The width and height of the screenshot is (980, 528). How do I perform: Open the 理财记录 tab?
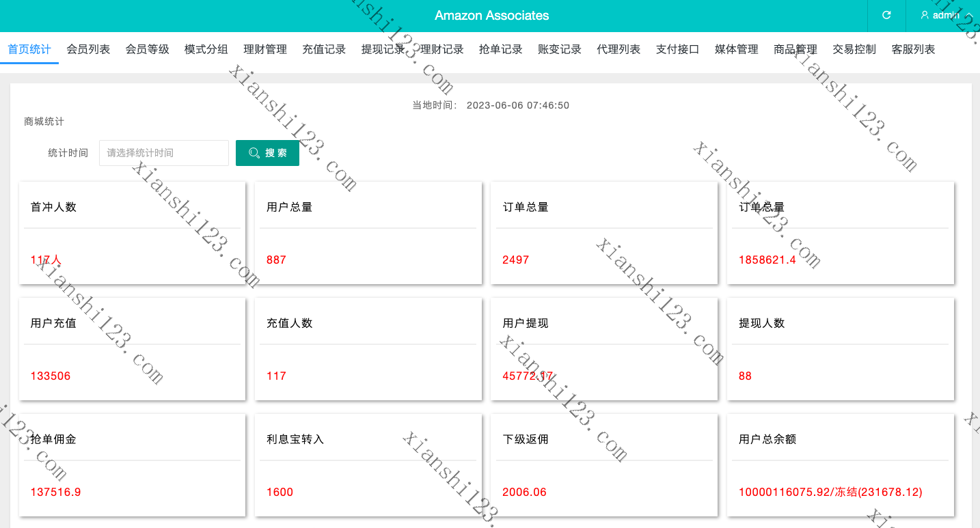click(x=442, y=49)
